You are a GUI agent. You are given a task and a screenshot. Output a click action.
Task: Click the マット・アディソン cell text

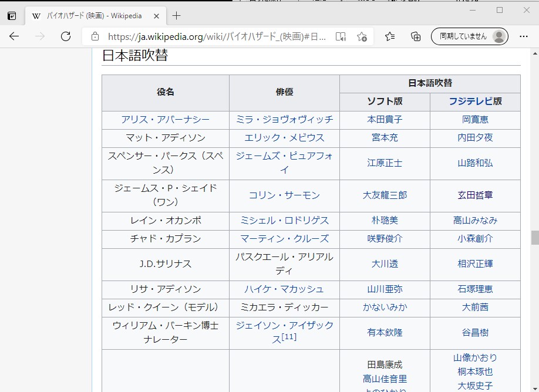(x=166, y=138)
